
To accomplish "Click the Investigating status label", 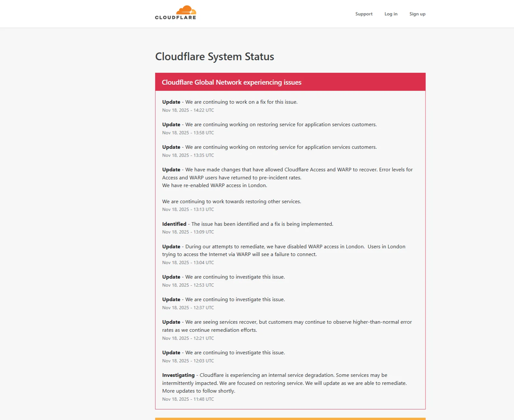I will point(178,375).
